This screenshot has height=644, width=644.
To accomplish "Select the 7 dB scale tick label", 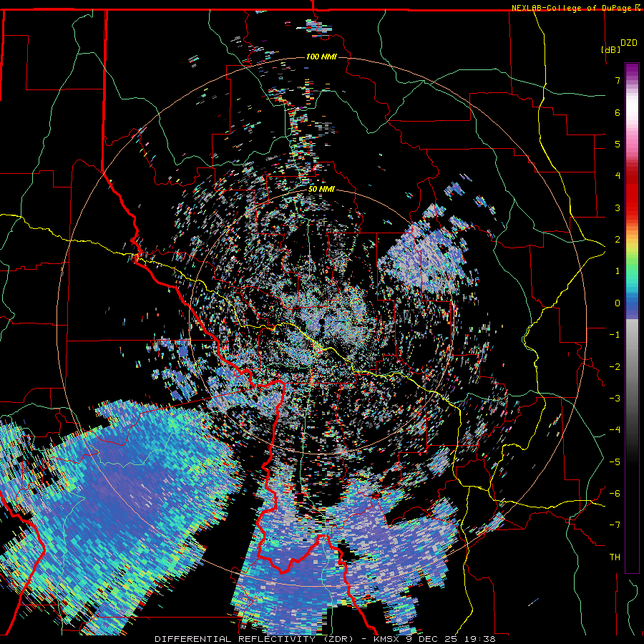I will (x=618, y=80).
